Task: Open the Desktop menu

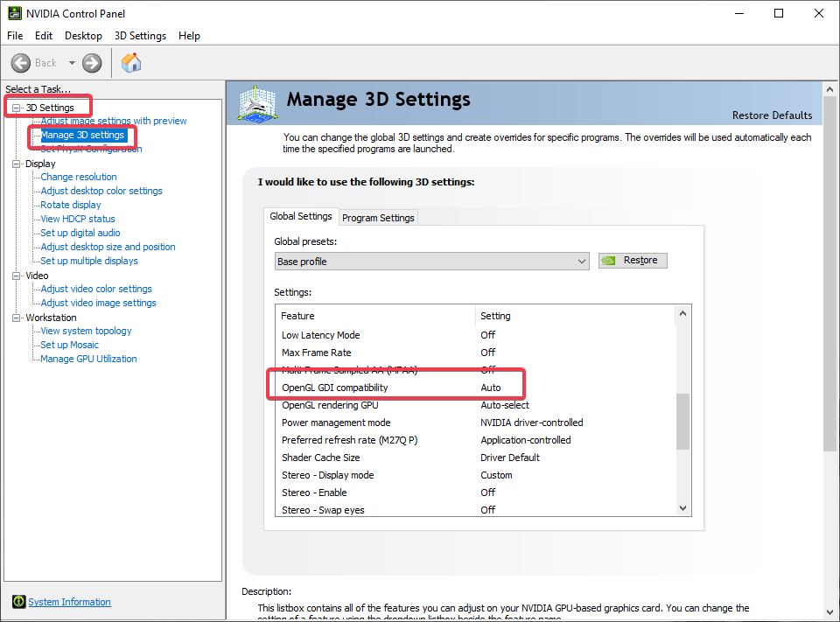Action: tap(84, 36)
